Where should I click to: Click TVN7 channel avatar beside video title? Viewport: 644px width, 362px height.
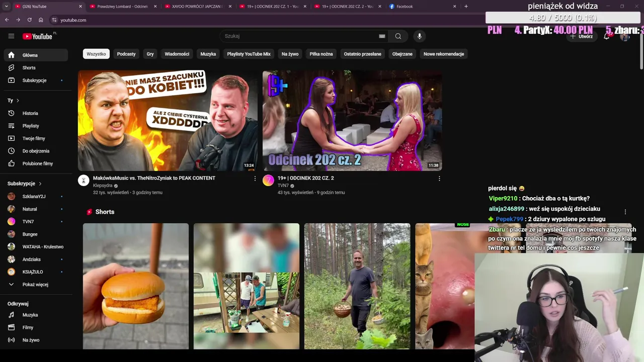[x=268, y=180]
